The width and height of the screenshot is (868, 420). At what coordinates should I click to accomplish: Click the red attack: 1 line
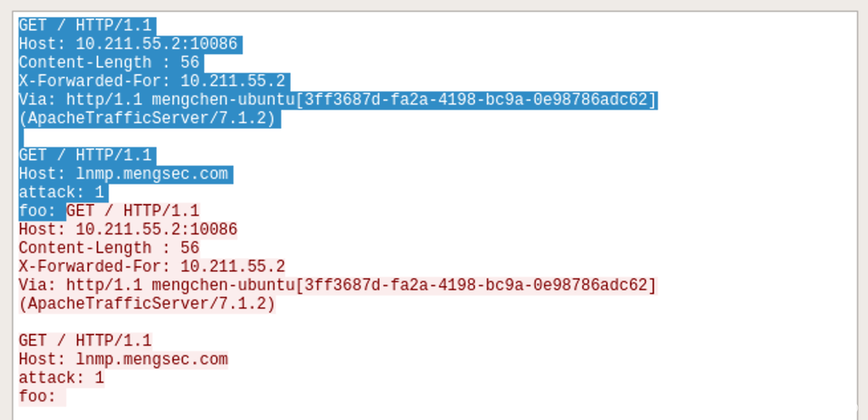(x=62, y=379)
